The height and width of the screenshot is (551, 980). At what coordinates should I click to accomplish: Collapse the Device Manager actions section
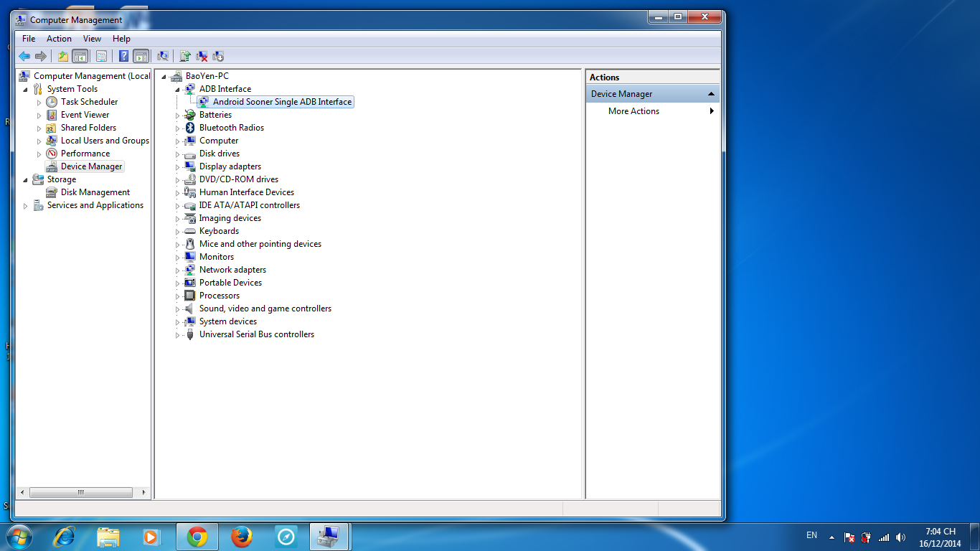pos(711,94)
